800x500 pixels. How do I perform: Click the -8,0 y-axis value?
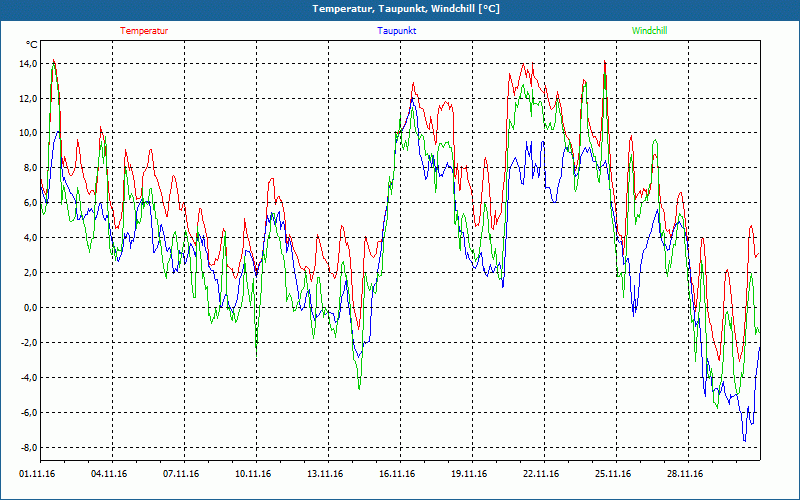(x=29, y=447)
